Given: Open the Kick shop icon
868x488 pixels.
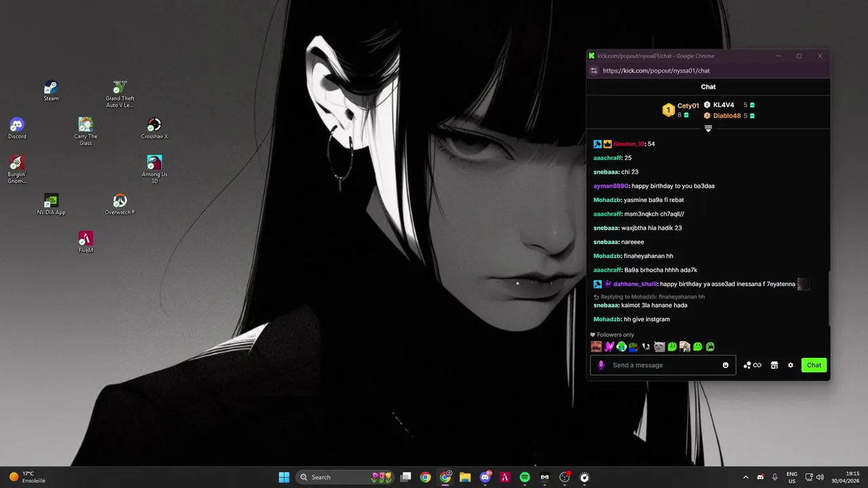Looking at the screenshot, I should pos(774,365).
